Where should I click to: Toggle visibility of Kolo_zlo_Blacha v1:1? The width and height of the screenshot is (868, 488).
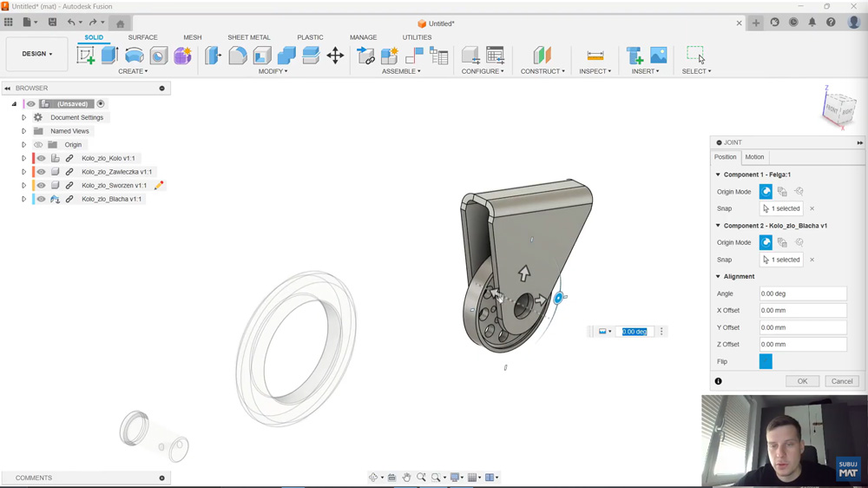click(x=41, y=200)
